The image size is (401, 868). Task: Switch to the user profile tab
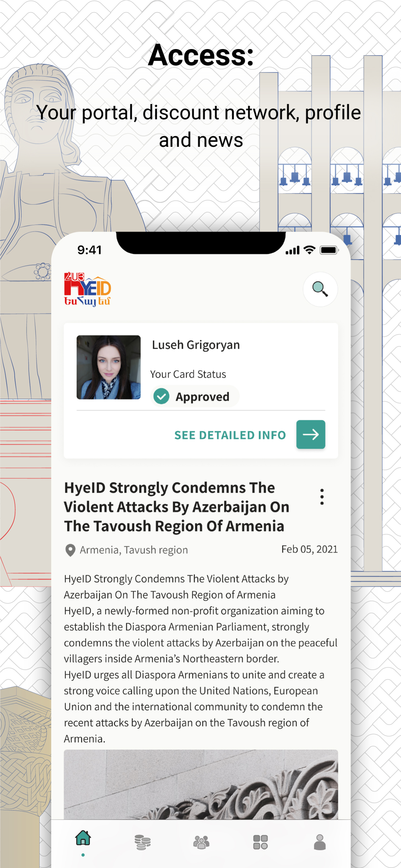click(x=319, y=842)
